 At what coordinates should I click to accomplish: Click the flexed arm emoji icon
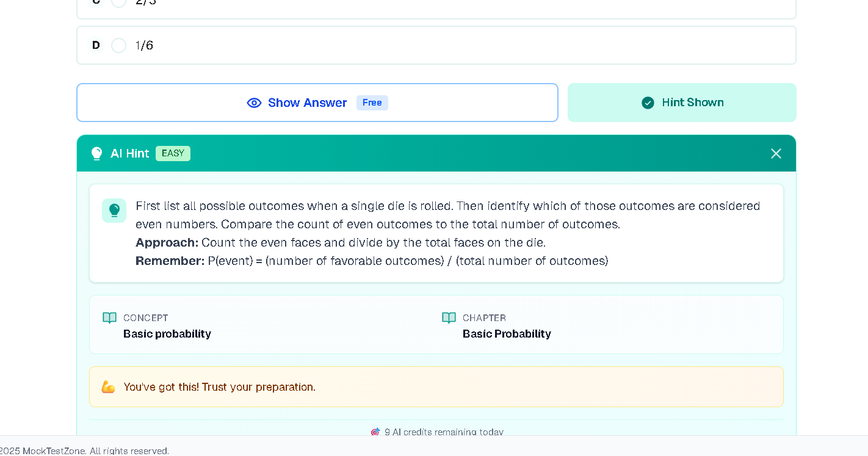pos(108,387)
